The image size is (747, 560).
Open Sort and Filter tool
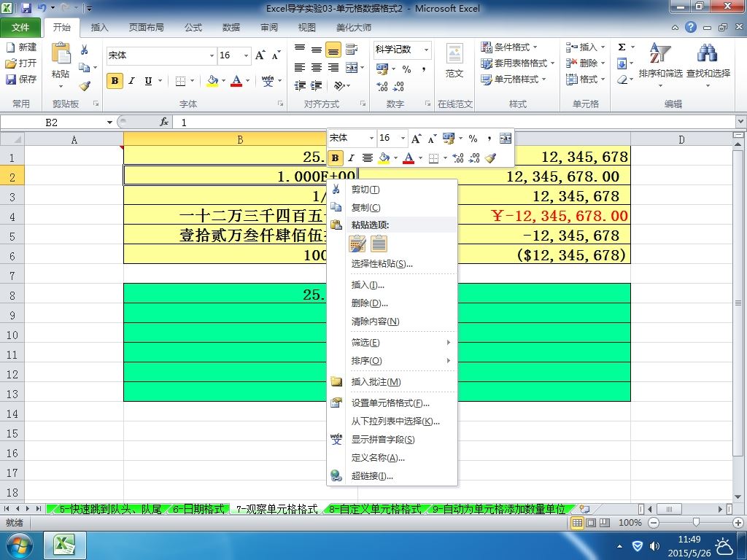click(660, 64)
